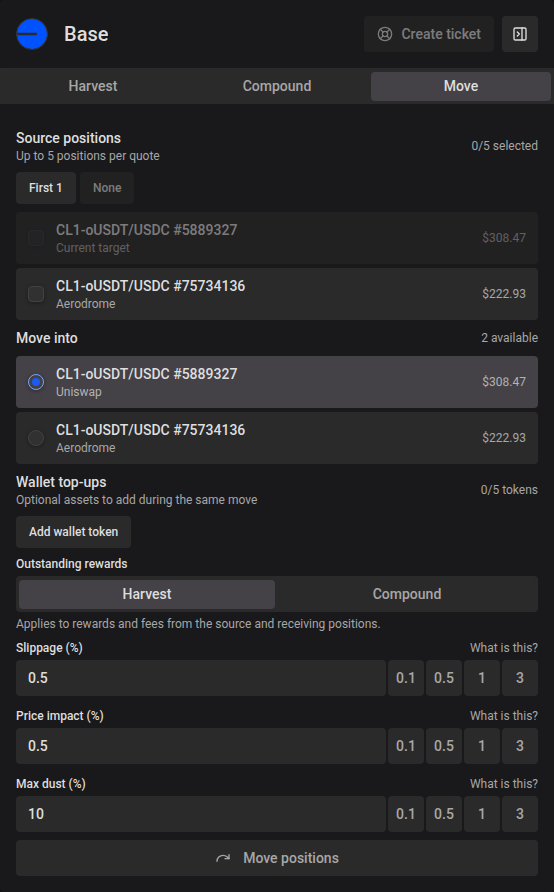Collapse the side panel with the panel icon

[x=520, y=34]
